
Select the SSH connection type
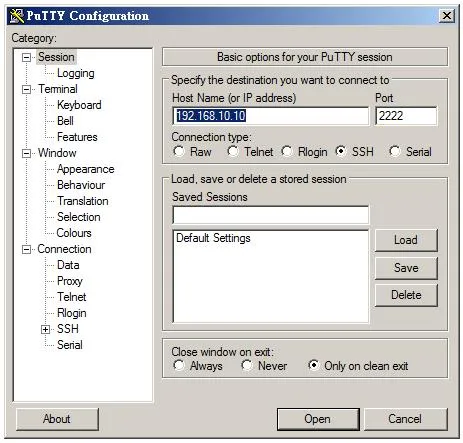(340, 151)
